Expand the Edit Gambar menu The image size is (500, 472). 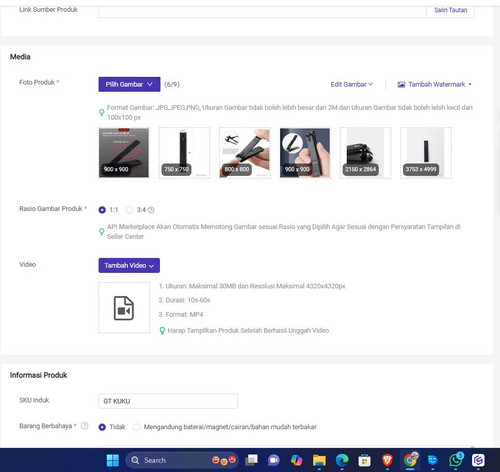point(352,84)
